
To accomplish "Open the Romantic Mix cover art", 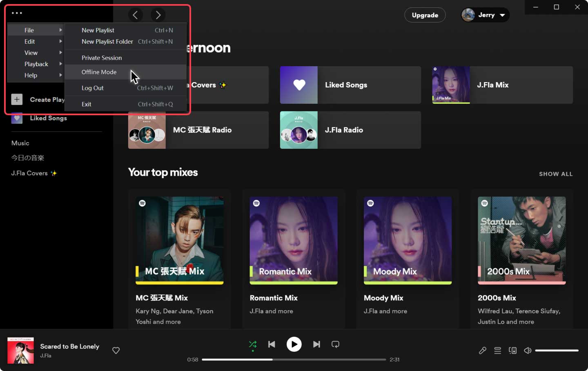I will pos(294,241).
